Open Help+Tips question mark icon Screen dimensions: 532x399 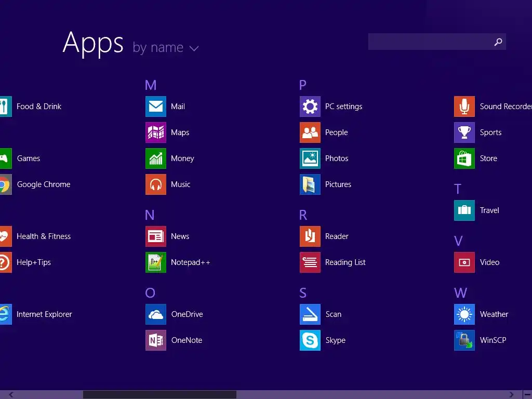point(6,262)
